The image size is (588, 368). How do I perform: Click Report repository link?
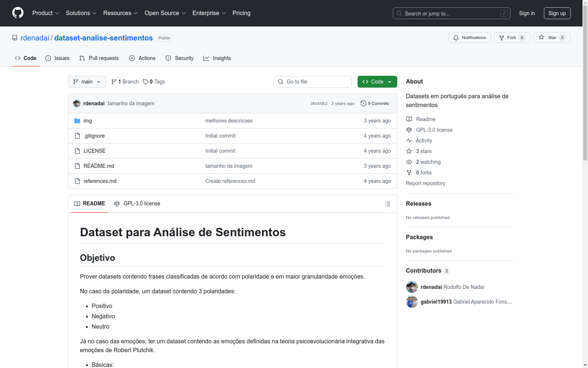tap(426, 183)
